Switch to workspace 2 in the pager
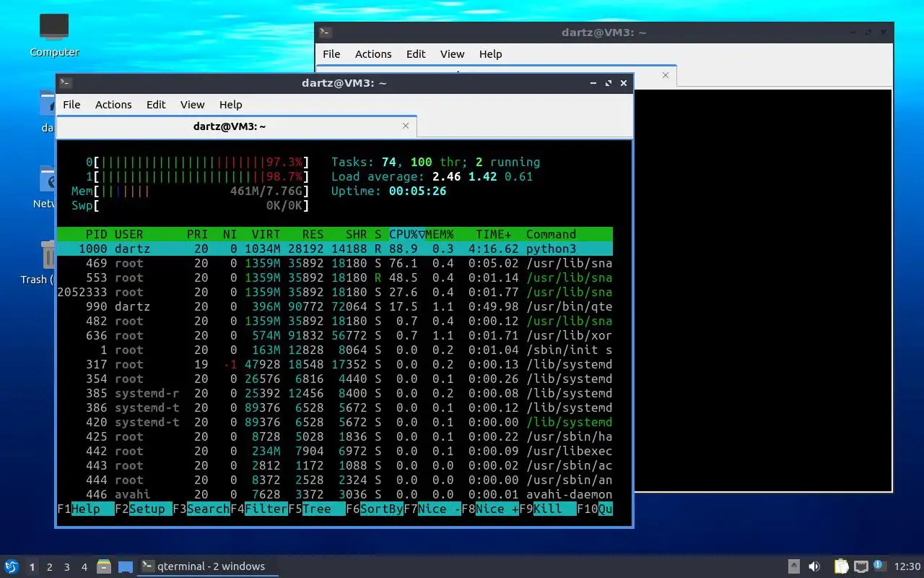Screen dimensions: 924x578 (50, 567)
